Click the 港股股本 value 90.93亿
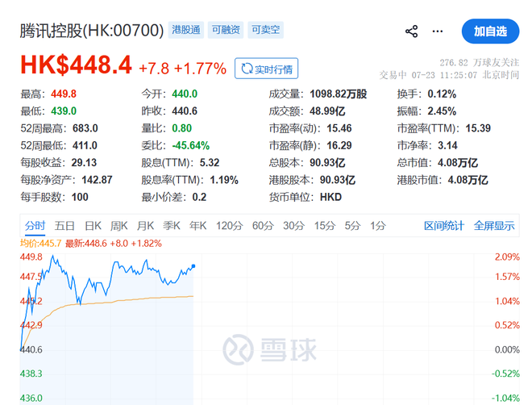Screen dimensions: 532x405 (338, 180)
